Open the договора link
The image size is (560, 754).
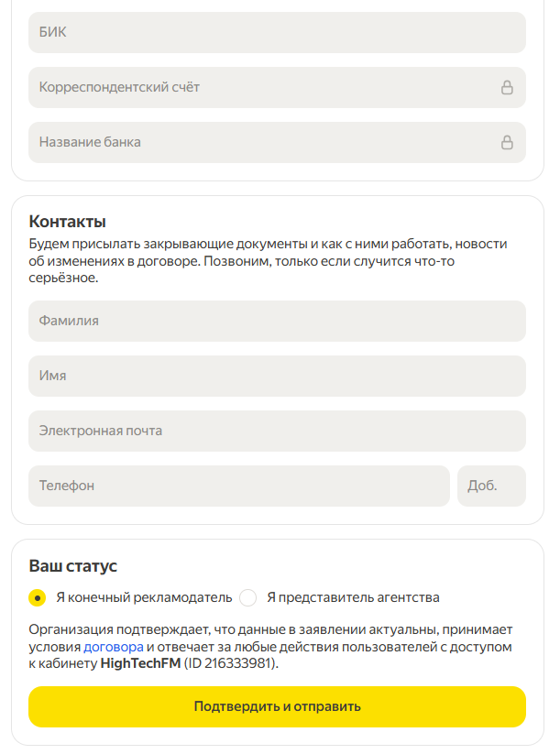[114, 647]
